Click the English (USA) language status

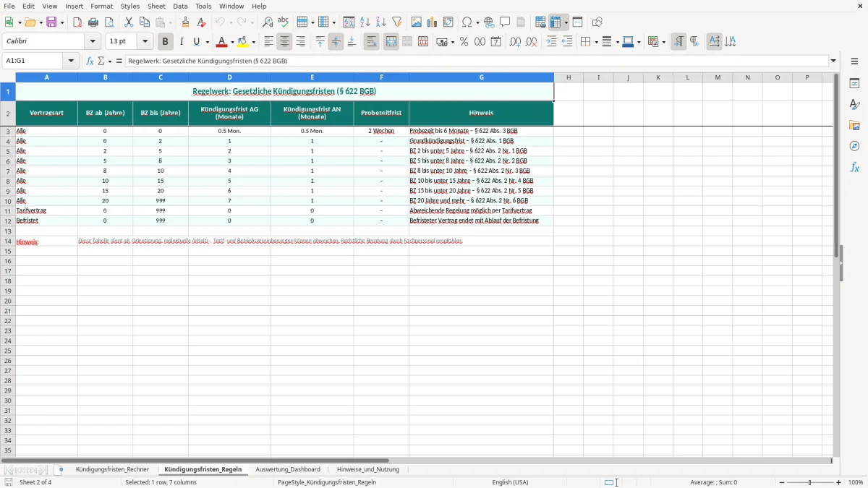pos(510,482)
